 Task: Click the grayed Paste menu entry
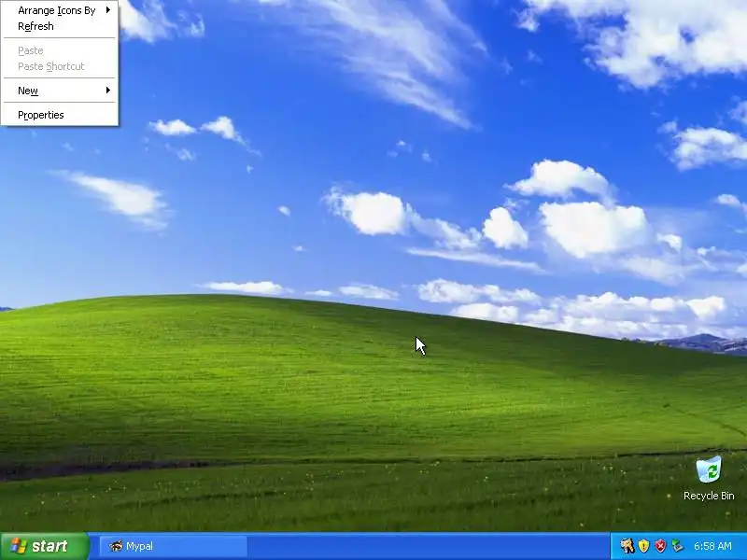pyautogui.click(x=60, y=50)
